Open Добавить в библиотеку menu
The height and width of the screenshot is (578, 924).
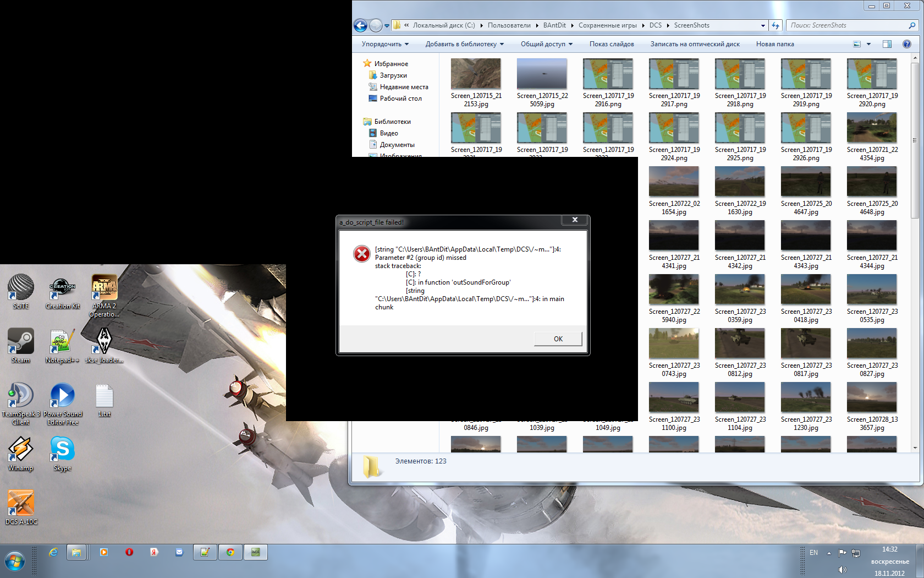pos(464,44)
